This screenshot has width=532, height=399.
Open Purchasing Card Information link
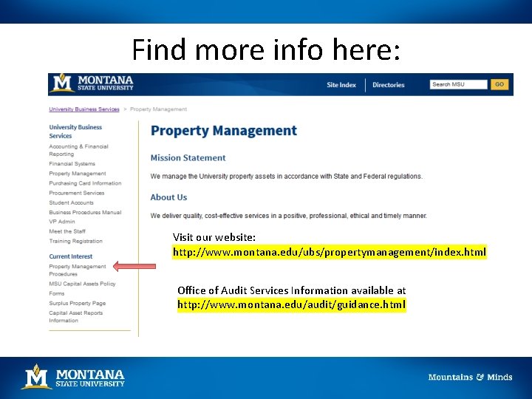click(x=85, y=183)
